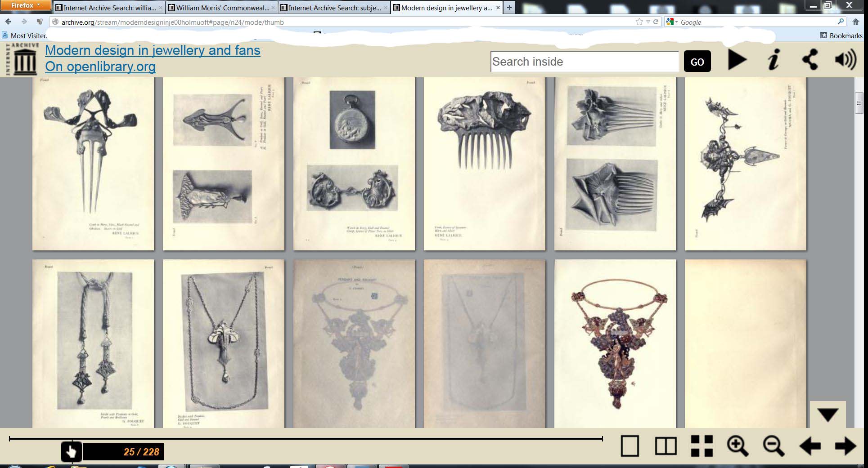Click the page position slider handle

tap(72, 451)
